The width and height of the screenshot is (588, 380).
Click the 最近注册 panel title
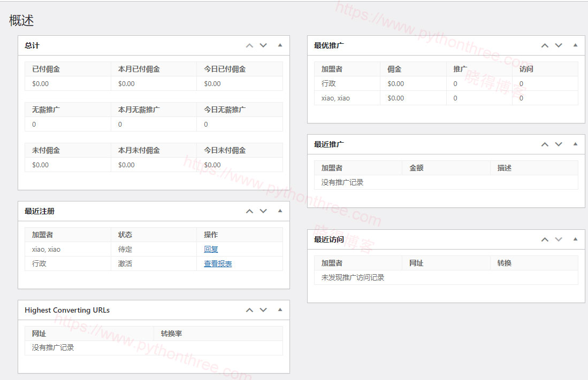pos(40,211)
